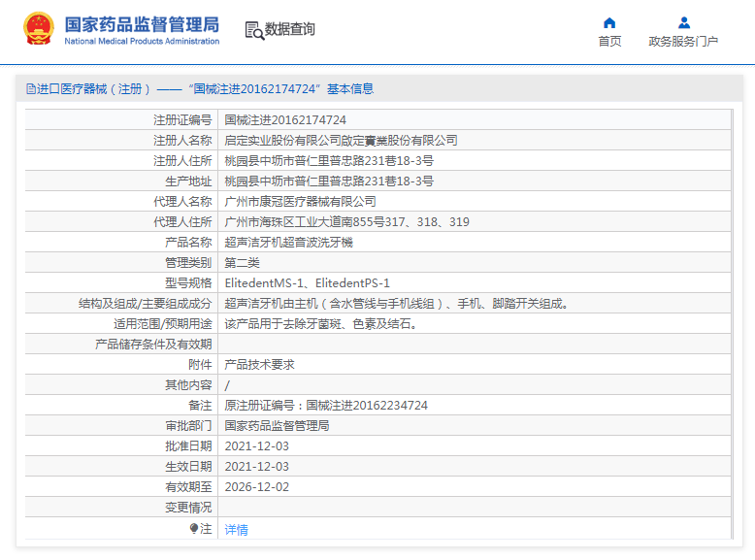Click the 生效日期 value 2021-12-03
This screenshot has width=755, height=560.
[256, 467]
